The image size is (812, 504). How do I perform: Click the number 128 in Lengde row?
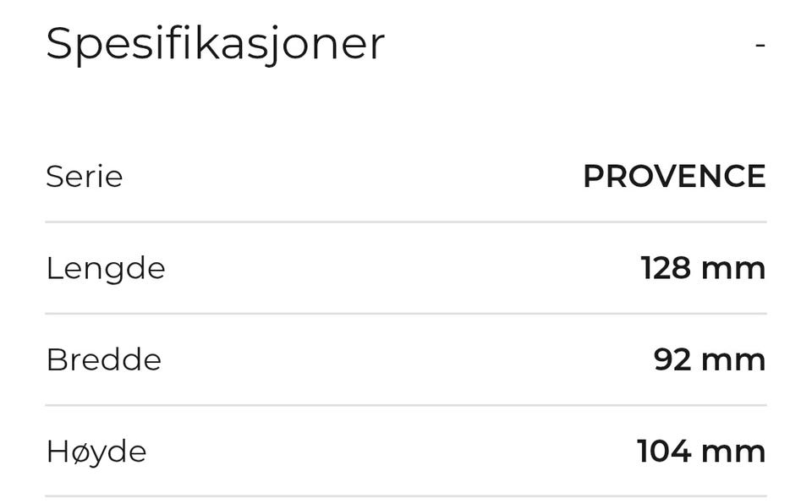click(665, 268)
